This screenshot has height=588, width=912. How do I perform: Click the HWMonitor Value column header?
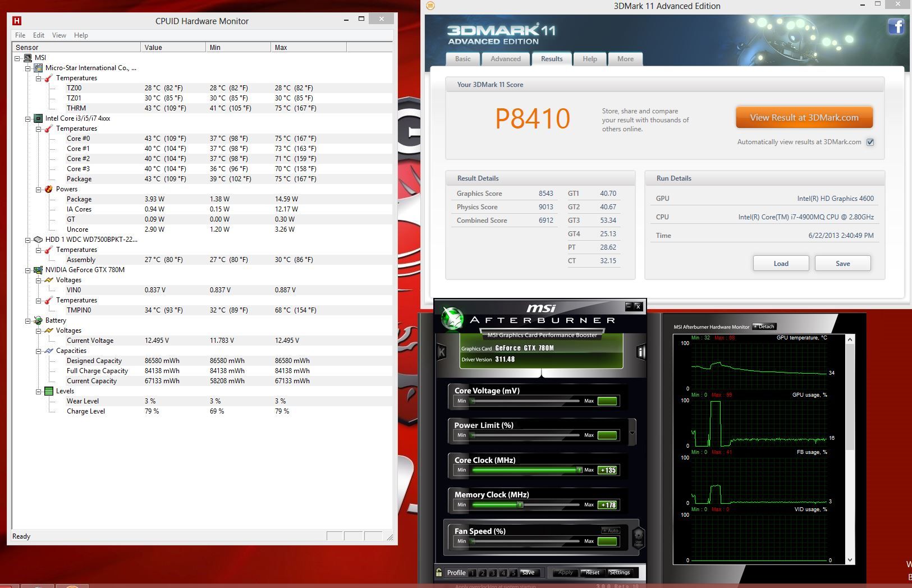[173, 47]
